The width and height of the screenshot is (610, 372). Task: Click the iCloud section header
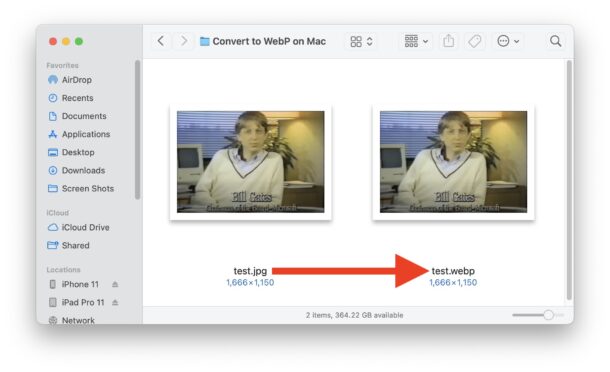(58, 213)
